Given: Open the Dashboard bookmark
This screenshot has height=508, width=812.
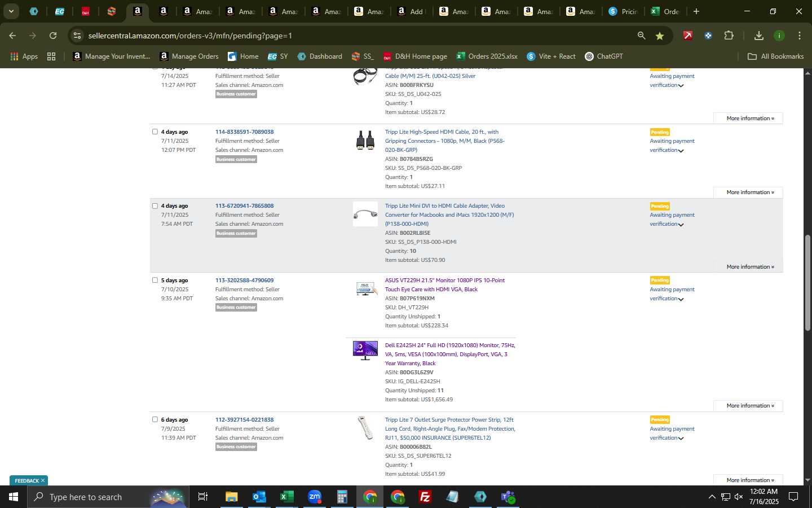Looking at the screenshot, I should tap(320, 56).
